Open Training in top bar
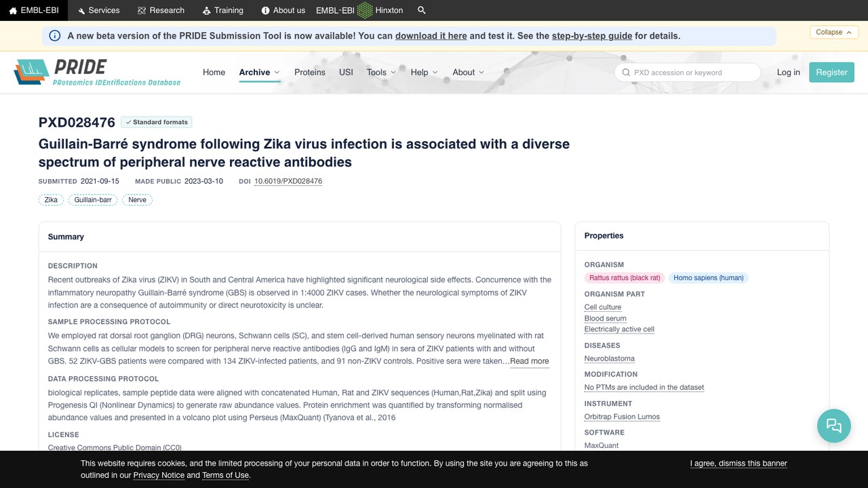This screenshot has width=868, height=488. 222,10
